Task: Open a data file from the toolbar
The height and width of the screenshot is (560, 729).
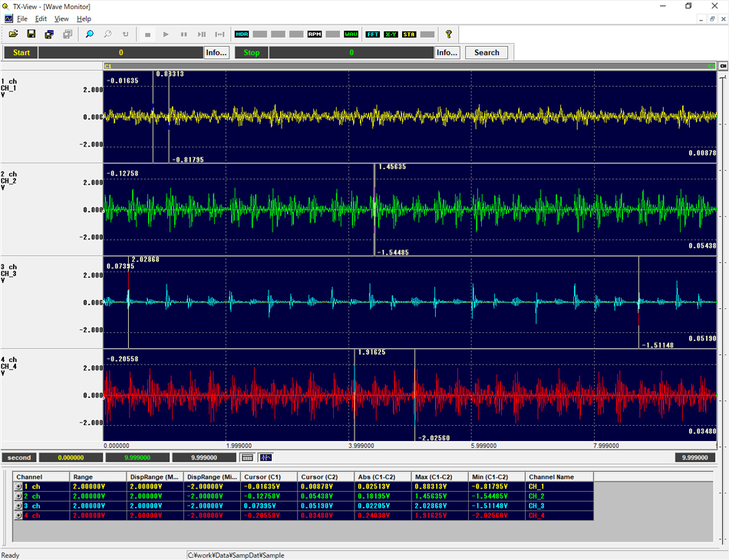Action: [14, 34]
